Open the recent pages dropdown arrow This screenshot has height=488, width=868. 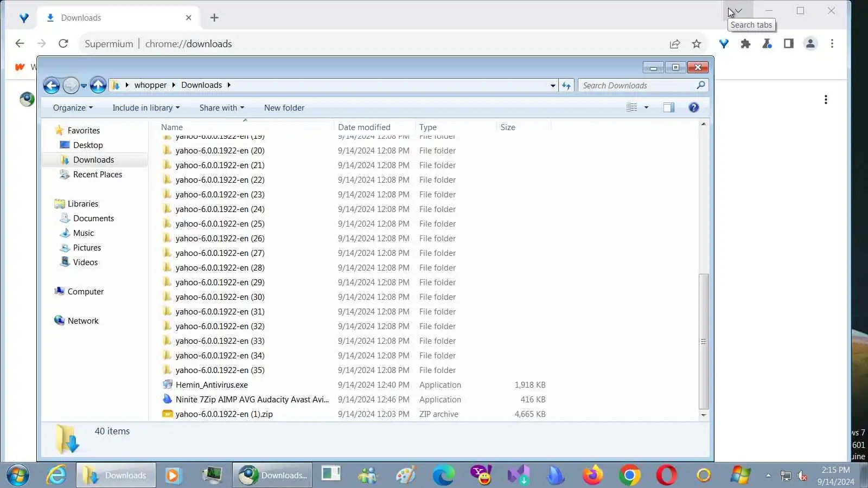[84, 86]
